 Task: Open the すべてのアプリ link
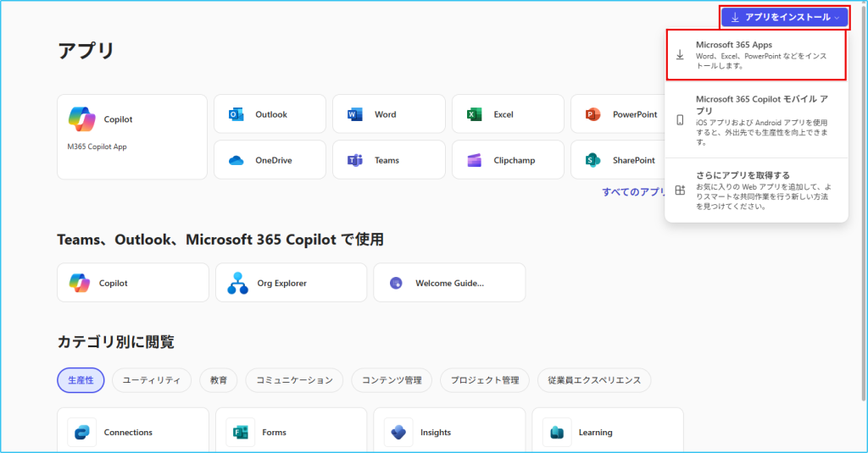(634, 192)
